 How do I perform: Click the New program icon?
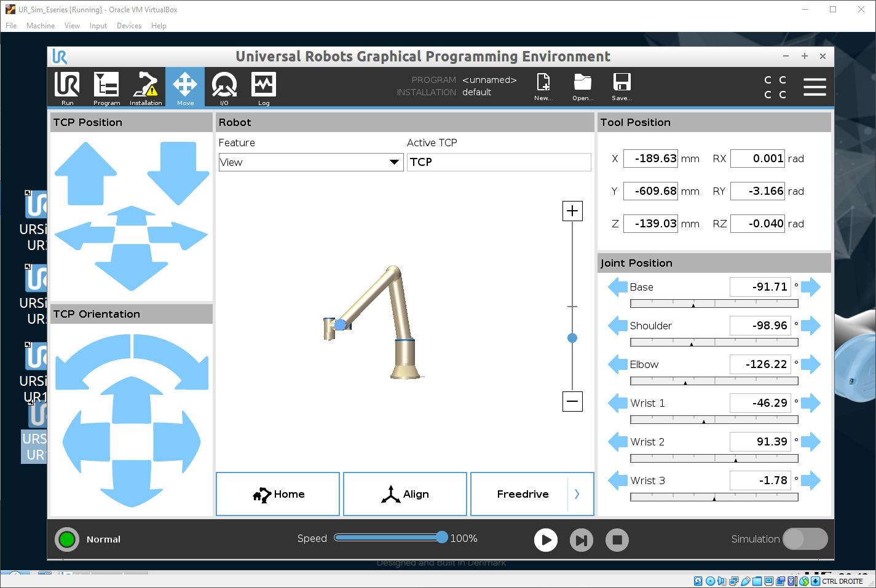(543, 87)
